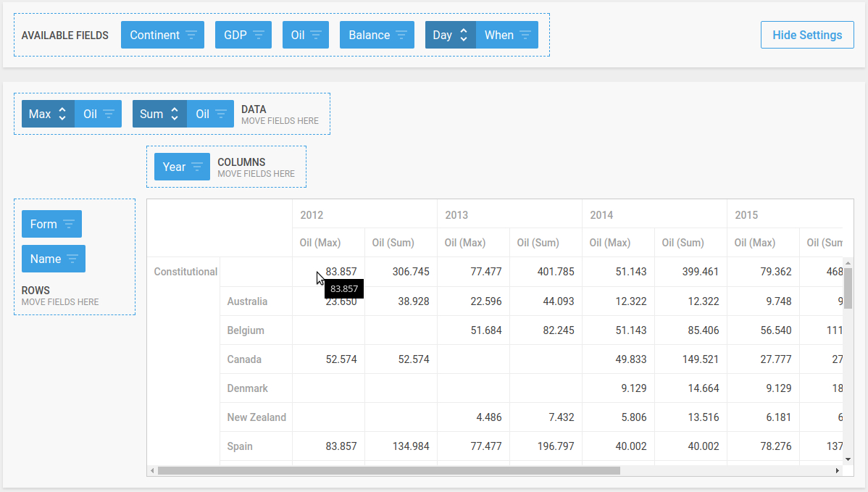Click the Name row filter icon
The height and width of the screenshot is (492, 868).
click(72, 259)
